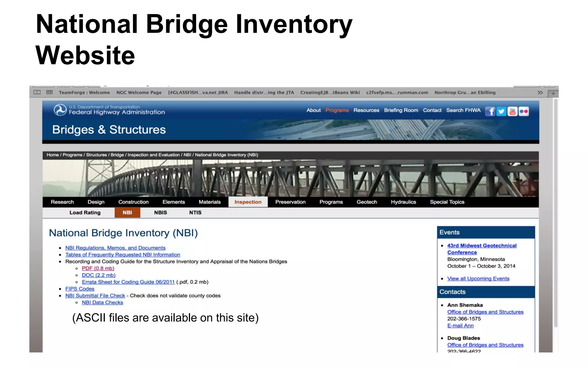Open the Twitter bird icon
This screenshot has height=368, width=588.
501,111
